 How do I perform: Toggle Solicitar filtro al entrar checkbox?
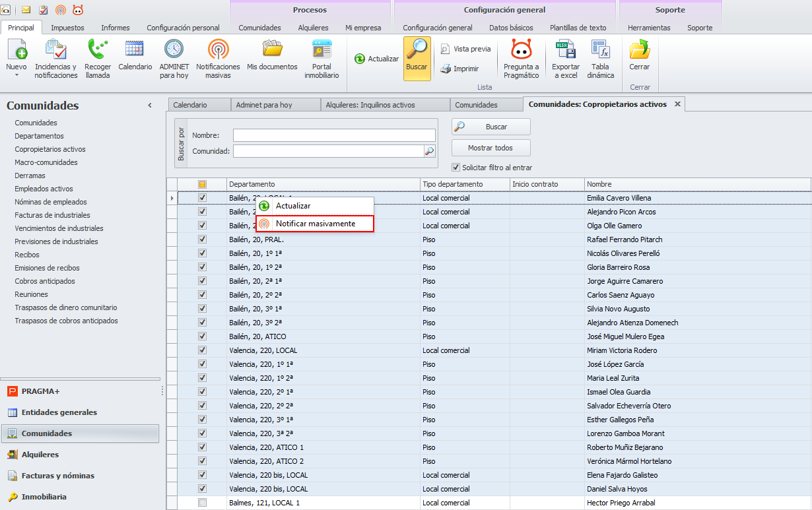coord(456,168)
